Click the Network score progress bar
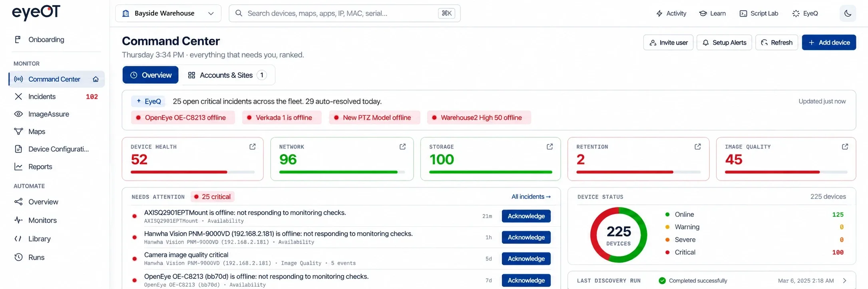 342,172
